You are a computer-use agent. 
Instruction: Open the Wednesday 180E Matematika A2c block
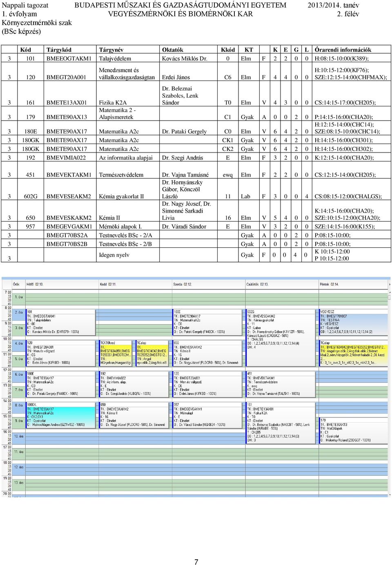208,322
